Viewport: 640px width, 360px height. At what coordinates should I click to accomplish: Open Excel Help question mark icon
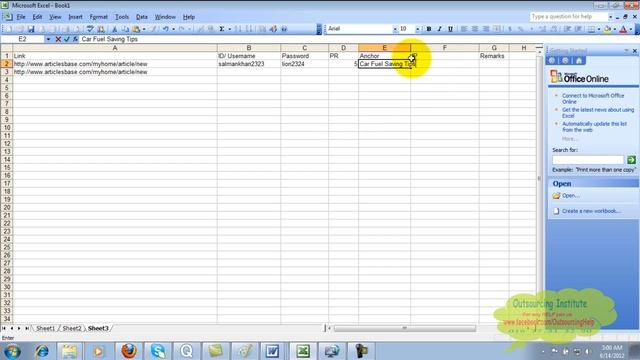(284, 29)
